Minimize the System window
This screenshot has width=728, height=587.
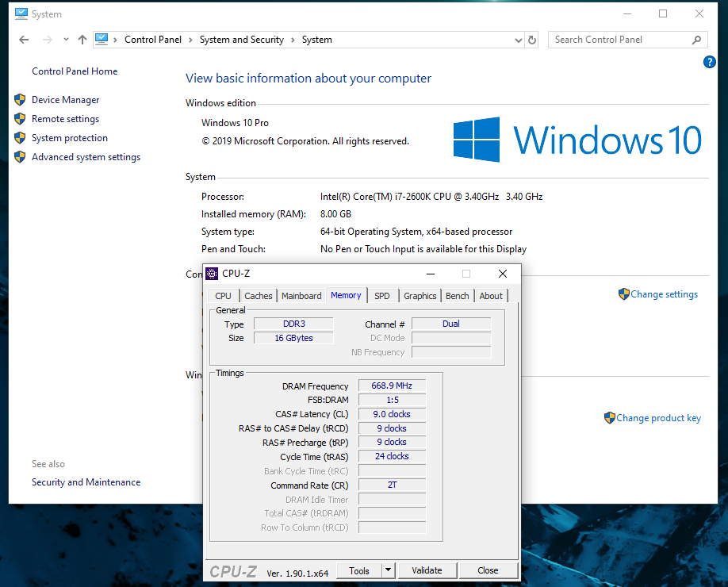click(627, 14)
